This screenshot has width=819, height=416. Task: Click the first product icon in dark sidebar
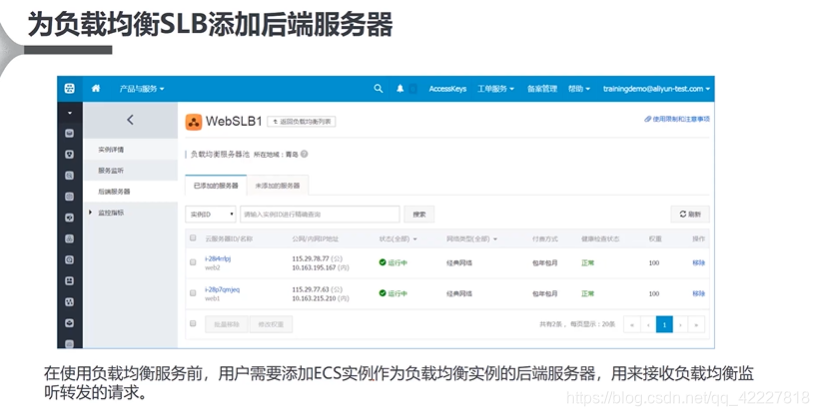(69, 134)
